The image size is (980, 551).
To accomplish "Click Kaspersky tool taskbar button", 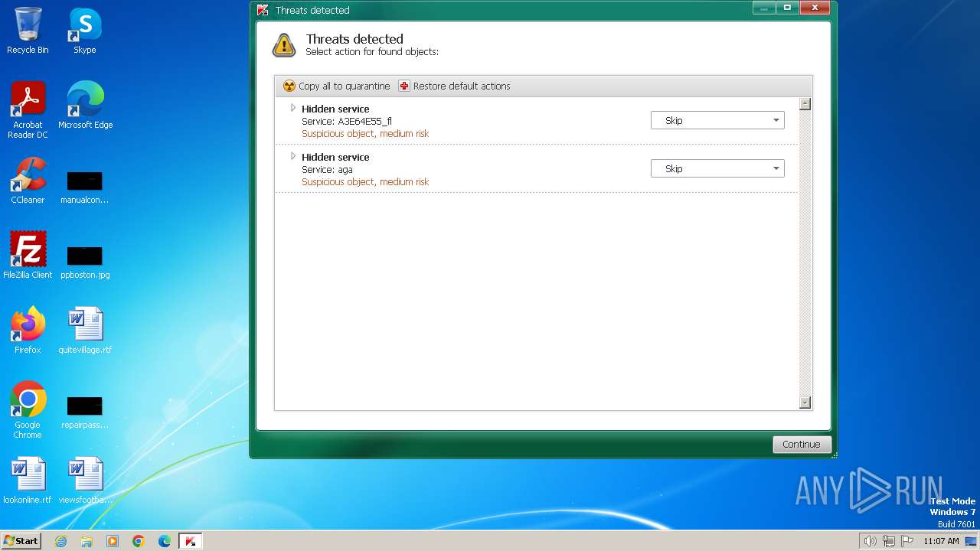I will pyautogui.click(x=191, y=541).
